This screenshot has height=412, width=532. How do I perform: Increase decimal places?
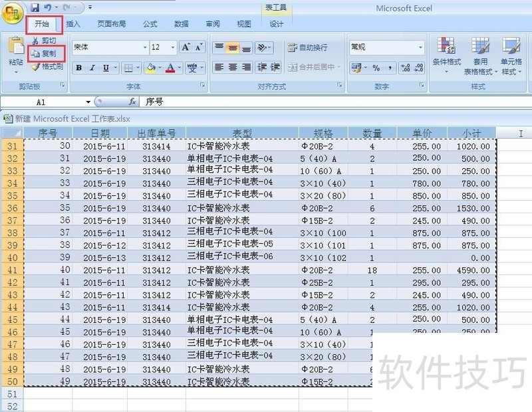click(406, 68)
